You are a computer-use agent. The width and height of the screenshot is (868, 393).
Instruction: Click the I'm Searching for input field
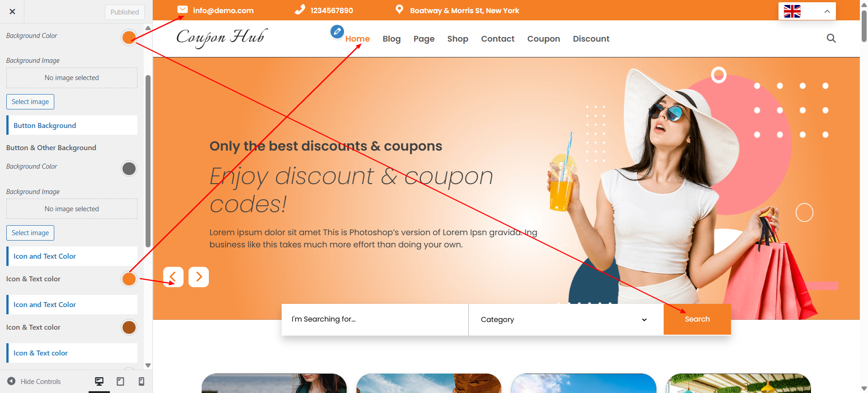(375, 320)
